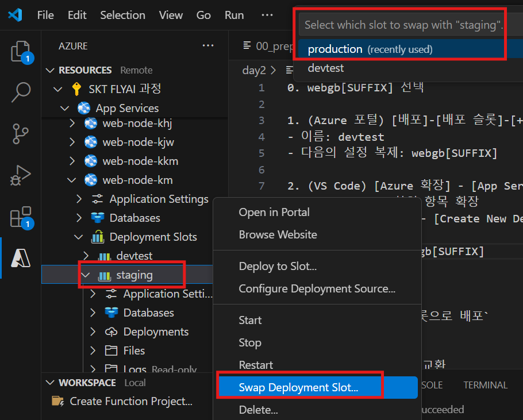Open the Search view icon
The image size is (523, 420).
click(21, 93)
